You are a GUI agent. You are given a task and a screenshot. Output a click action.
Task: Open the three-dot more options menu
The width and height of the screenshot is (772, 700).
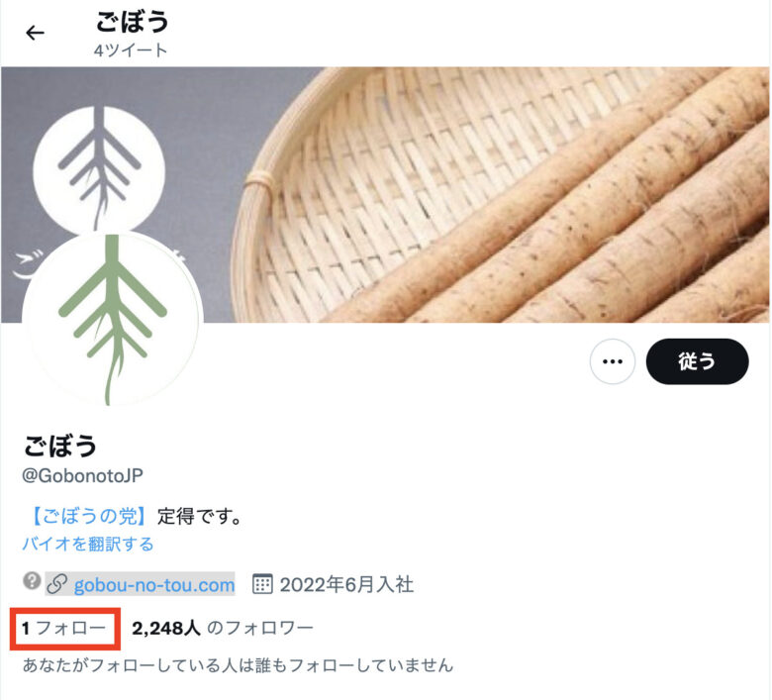pos(612,361)
